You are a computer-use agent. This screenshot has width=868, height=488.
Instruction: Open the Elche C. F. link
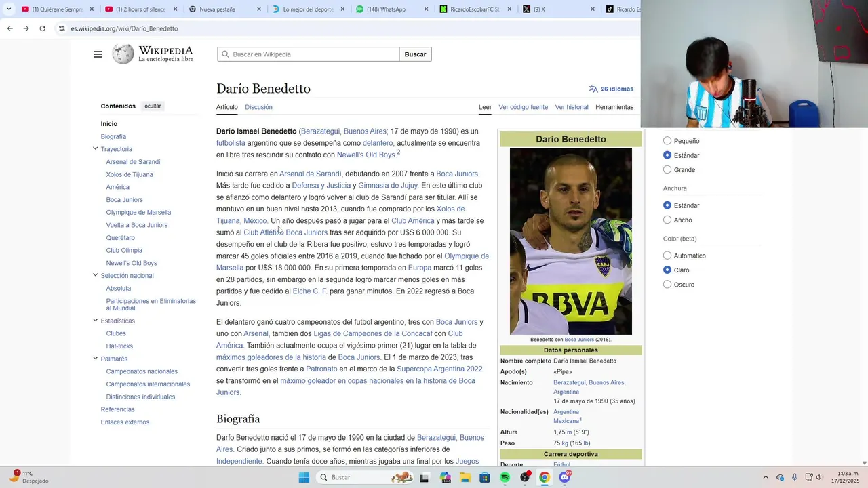point(310,291)
